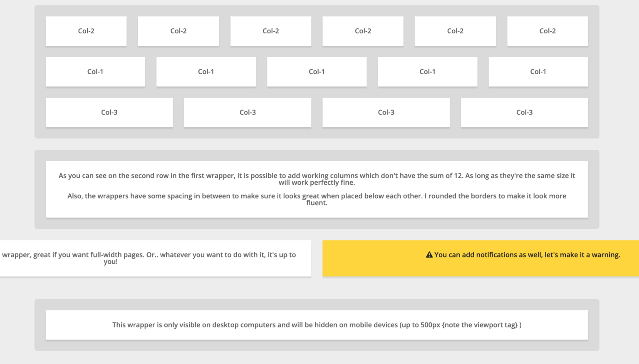Image resolution: width=639 pixels, height=364 pixels.
Task: Select the first Col-2 box in row one
Action: click(x=86, y=31)
